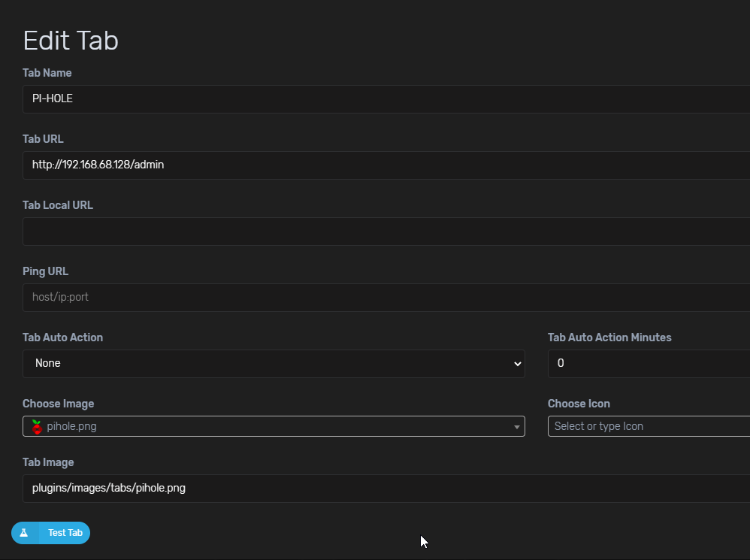Screen dimensions: 750x560
Task: Click the Ping URL host/ip:port field
Action: [386, 298]
